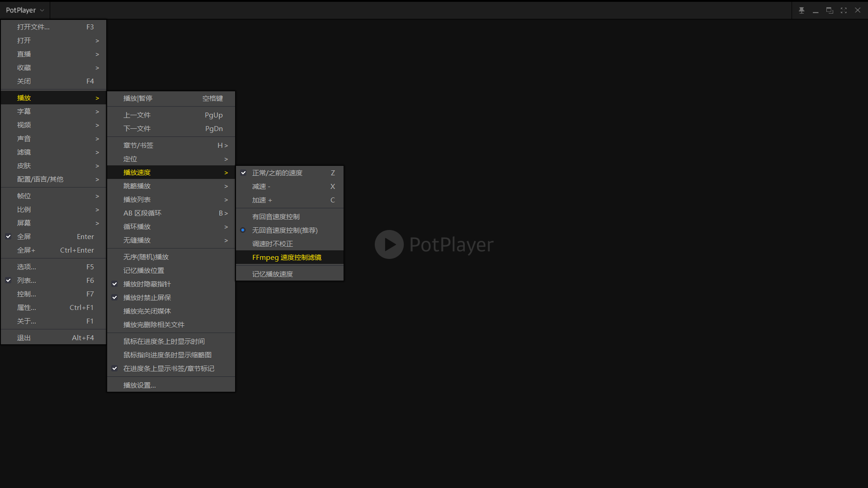
Task: Expand AB 区段循环 submenu
Action: (x=171, y=213)
